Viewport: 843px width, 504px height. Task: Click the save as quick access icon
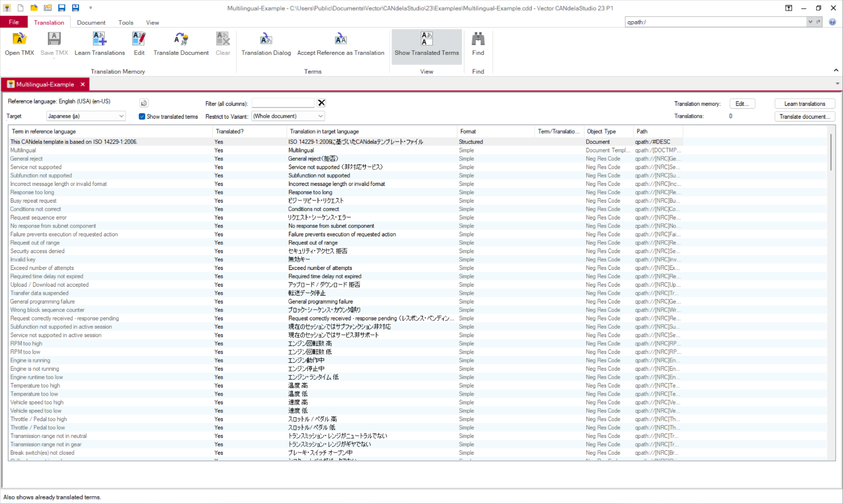pyautogui.click(x=76, y=8)
